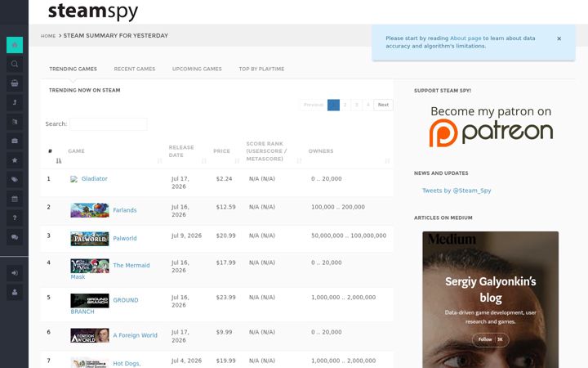Click the Palworld price $20.99
The height and width of the screenshot is (368, 588).
click(225, 236)
